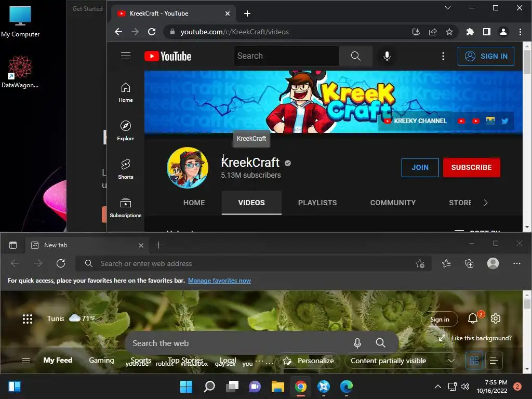Click Personalize button in Edge feed

[x=309, y=361]
